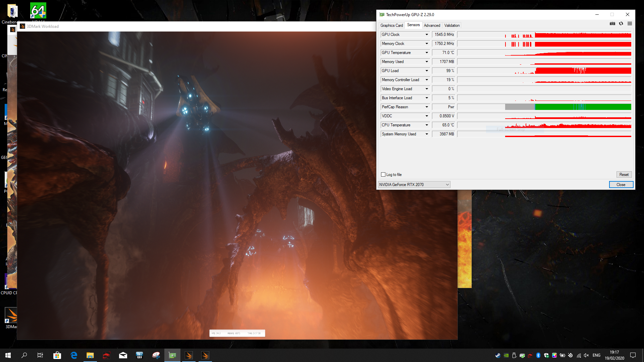Expand the CPU Temperature sensor dropdown
This screenshot has height=362, width=644.
coord(427,125)
